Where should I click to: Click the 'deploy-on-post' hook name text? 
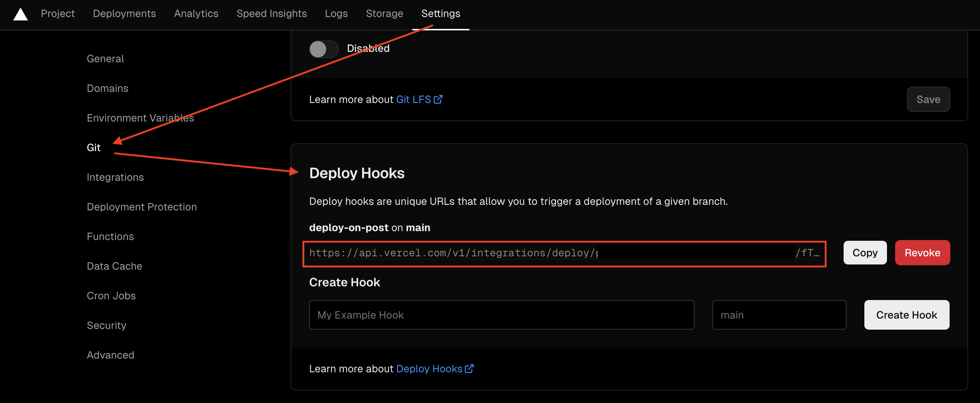click(x=348, y=227)
